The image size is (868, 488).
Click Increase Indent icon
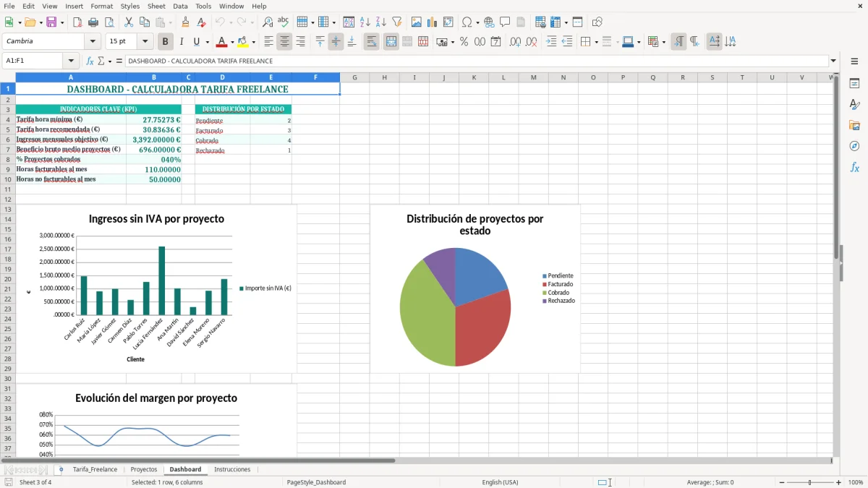[x=551, y=42]
